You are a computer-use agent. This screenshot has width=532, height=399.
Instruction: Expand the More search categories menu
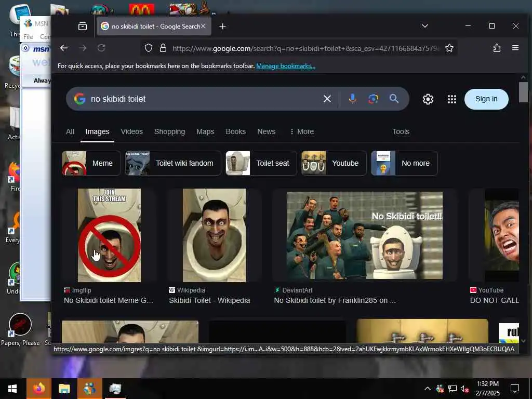click(302, 131)
